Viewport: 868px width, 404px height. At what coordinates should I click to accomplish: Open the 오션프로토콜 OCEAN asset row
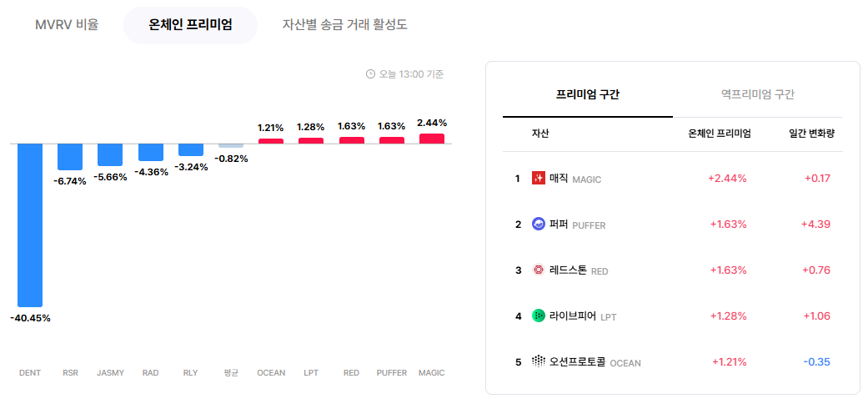tap(673, 362)
